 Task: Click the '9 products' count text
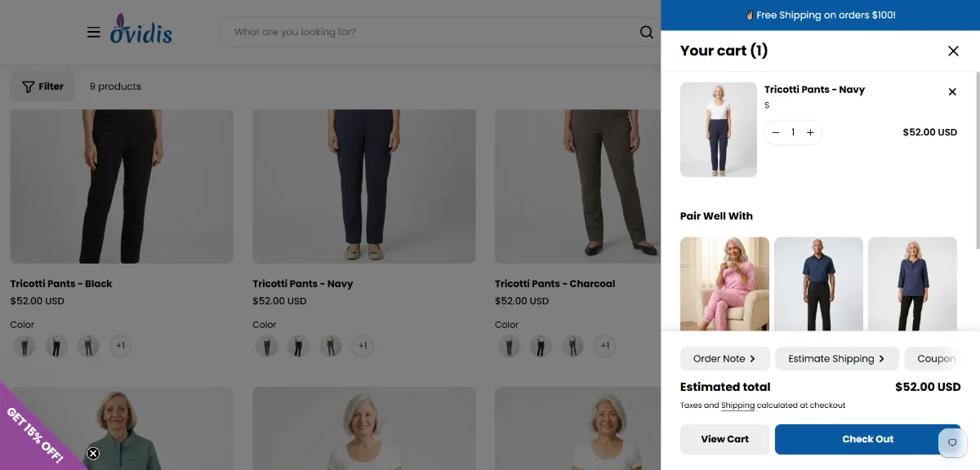(x=115, y=86)
